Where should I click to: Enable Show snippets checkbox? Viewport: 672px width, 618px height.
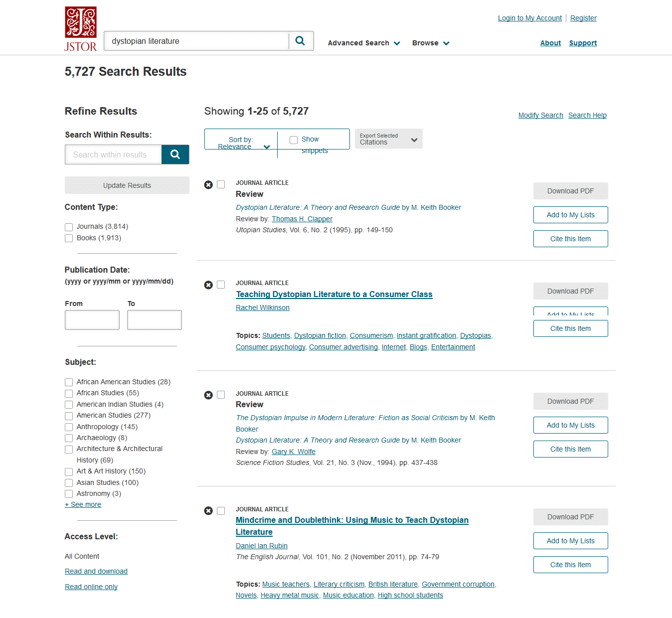click(x=294, y=140)
